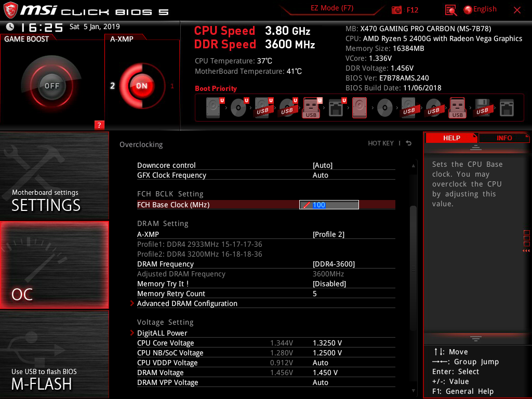Click the scroll-up arrow of settings list
The height and width of the screenshot is (399, 532).
tap(413, 166)
